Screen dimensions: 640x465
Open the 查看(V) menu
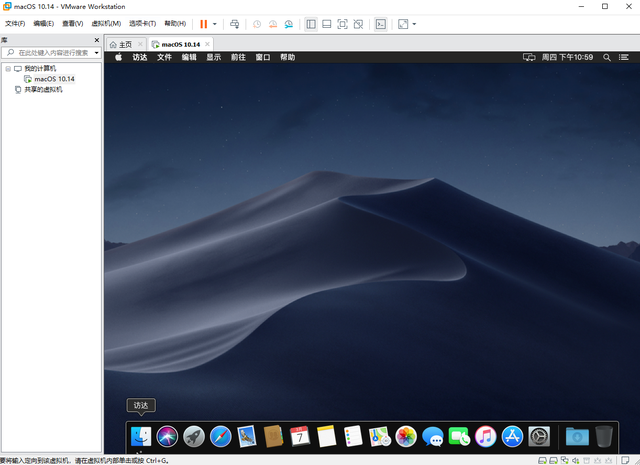click(73, 24)
